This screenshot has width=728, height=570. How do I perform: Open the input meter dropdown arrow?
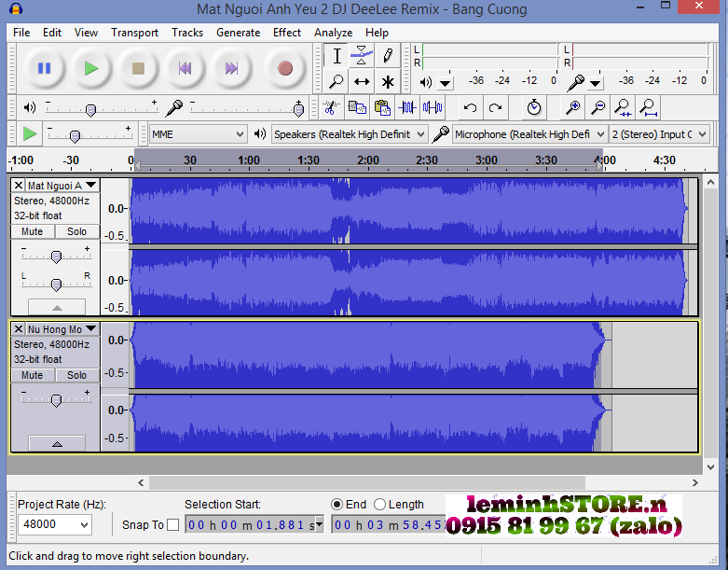[x=596, y=84]
